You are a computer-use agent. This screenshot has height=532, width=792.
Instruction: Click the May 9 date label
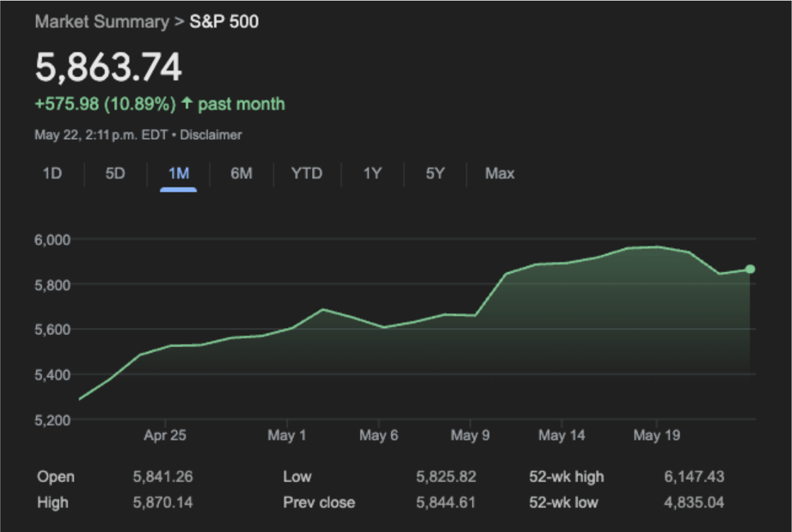coord(470,435)
